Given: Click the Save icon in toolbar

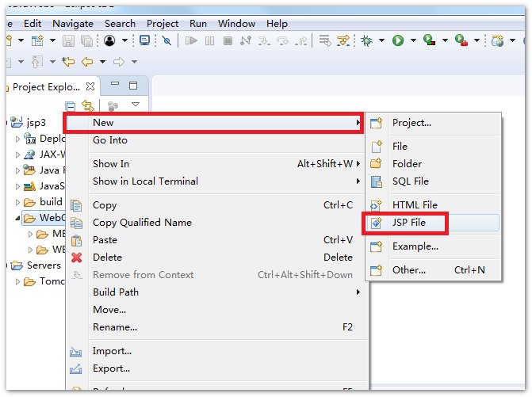Looking at the screenshot, I should (x=68, y=40).
